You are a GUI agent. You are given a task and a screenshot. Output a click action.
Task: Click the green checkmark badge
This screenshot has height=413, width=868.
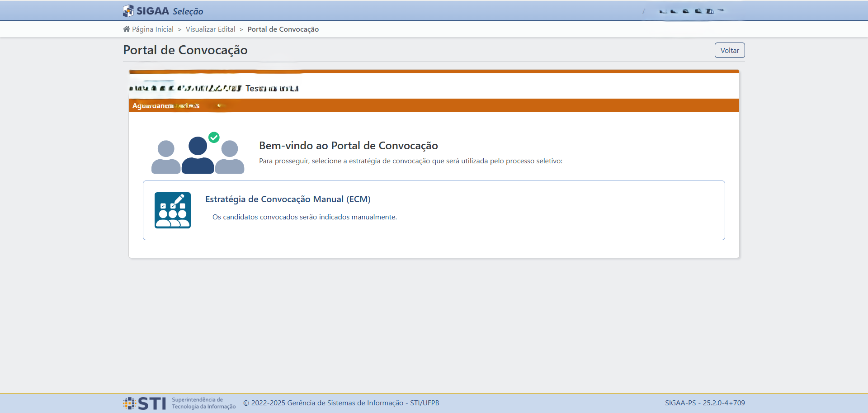point(214,137)
